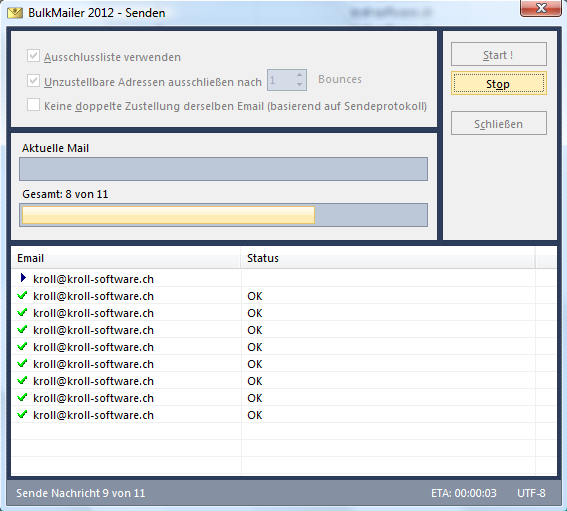Click the Schließen button
Image resolution: width=567 pixels, height=511 pixels.
[499, 123]
